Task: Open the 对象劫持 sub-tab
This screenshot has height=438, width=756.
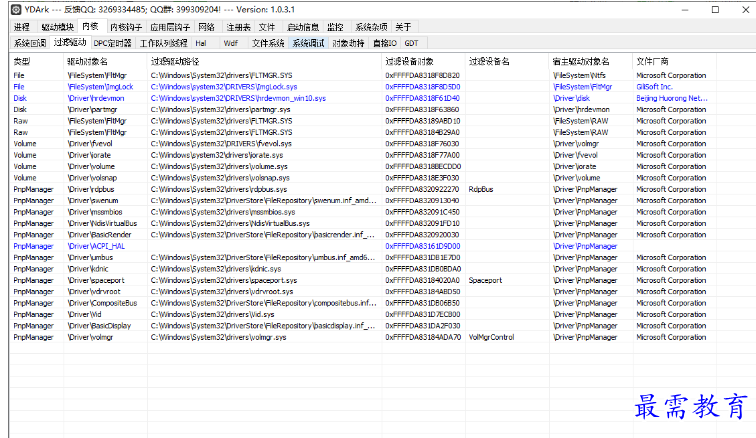Action: click(348, 43)
